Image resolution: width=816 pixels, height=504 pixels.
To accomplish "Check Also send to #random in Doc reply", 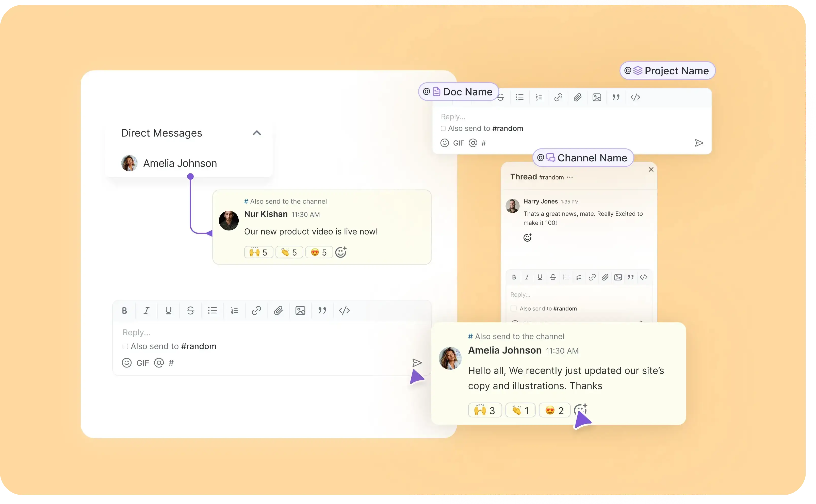I will [443, 128].
